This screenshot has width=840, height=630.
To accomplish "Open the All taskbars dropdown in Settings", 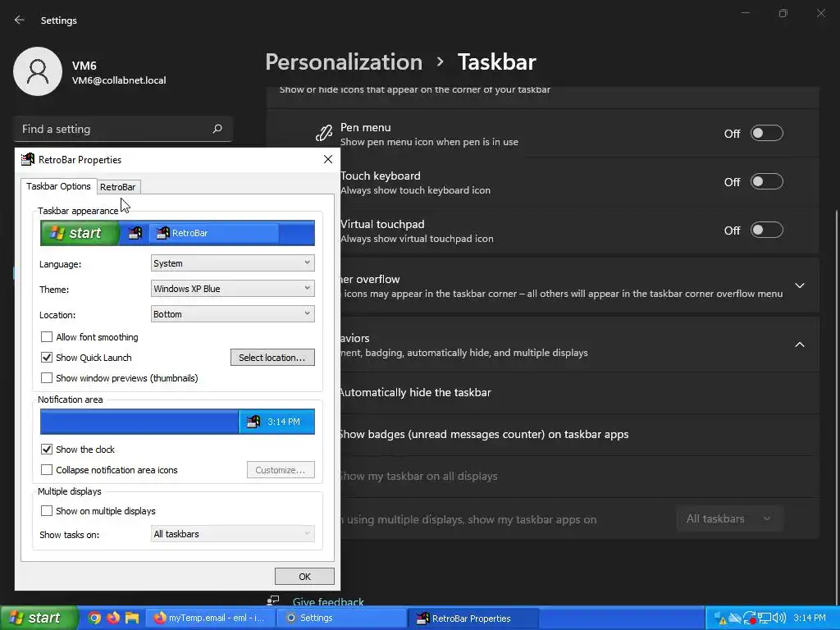I will [x=729, y=518].
